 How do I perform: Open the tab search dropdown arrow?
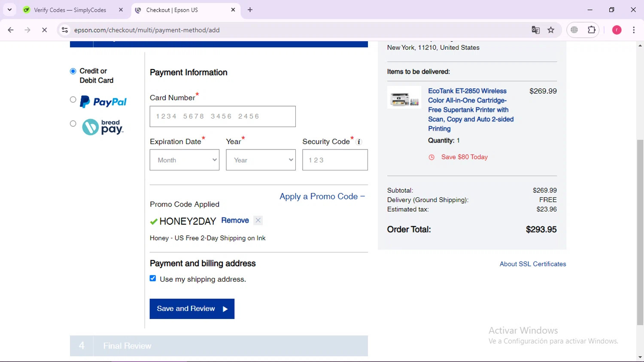click(x=9, y=10)
